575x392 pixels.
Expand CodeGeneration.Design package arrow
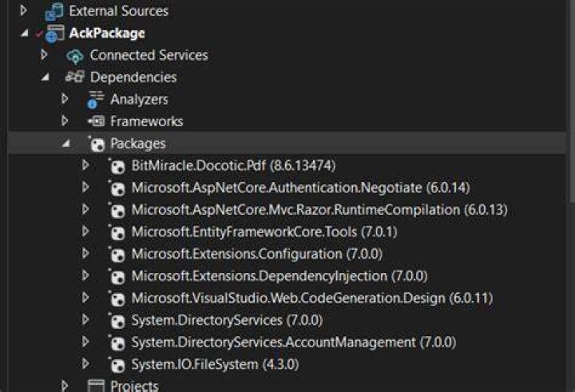pos(85,297)
